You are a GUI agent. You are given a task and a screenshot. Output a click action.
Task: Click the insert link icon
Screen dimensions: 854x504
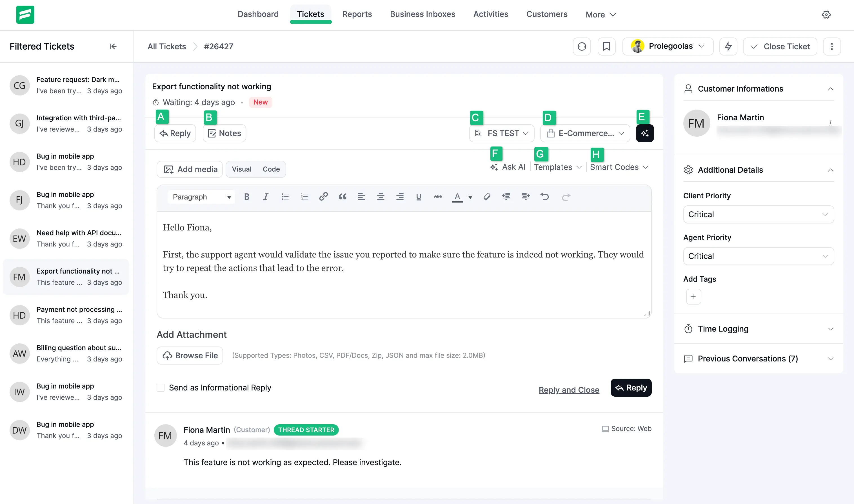click(323, 197)
